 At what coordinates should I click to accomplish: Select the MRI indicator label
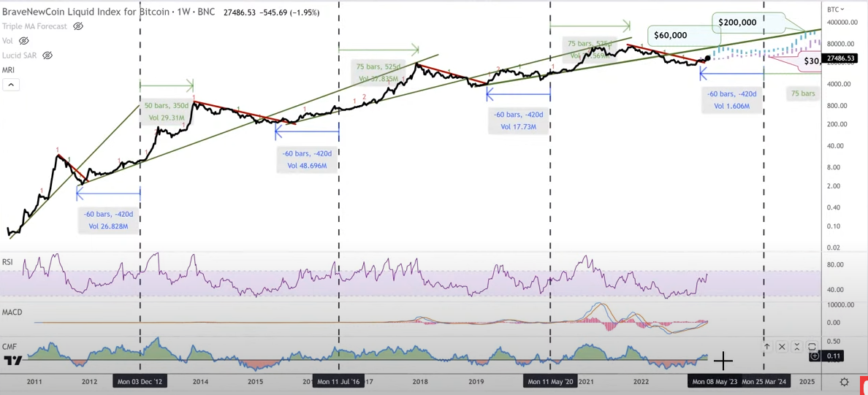[x=9, y=70]
